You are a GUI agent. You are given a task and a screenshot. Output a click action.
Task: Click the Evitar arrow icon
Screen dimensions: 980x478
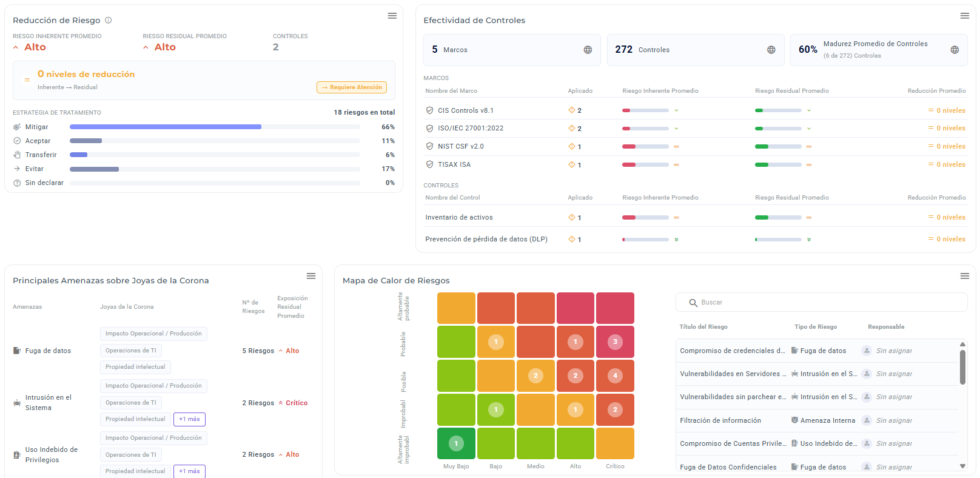pyautogui.click(x=17, y=169)
